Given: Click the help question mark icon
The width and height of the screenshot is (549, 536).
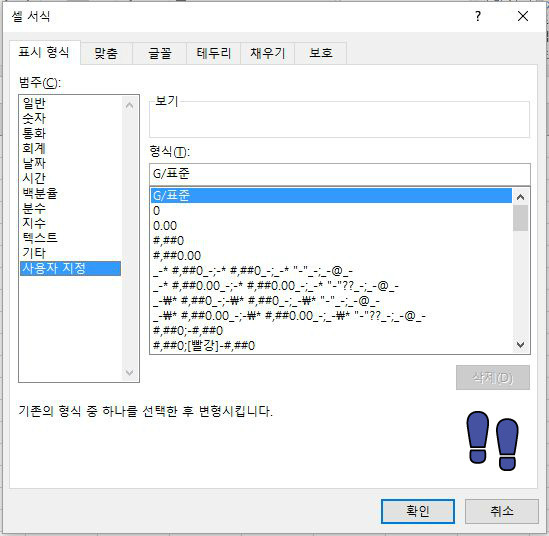Looking at the screenshot, I should point(478,16).
